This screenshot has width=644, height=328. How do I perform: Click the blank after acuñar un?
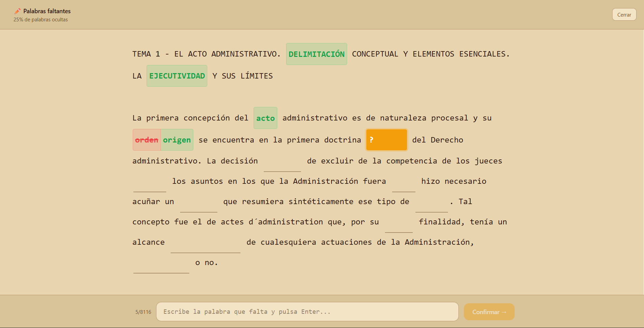(198, 202)
